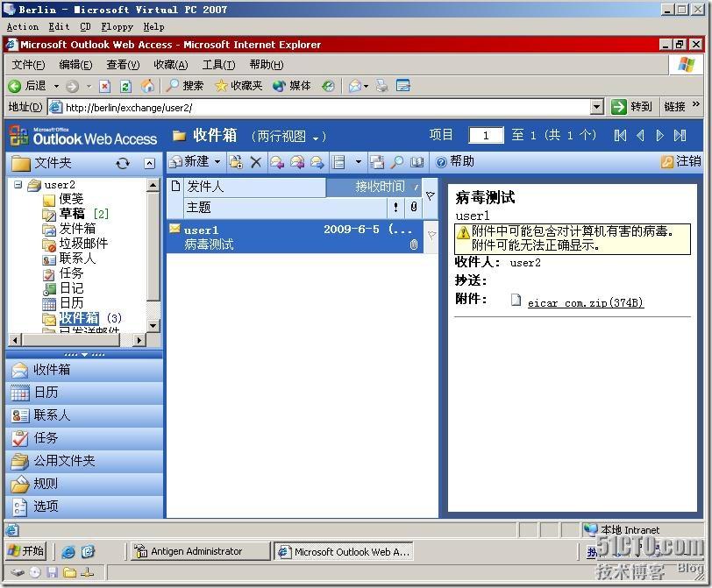This screenshot has width=712, height=588.
Task: Click the Check messages icon
Action: click(377, 162)
